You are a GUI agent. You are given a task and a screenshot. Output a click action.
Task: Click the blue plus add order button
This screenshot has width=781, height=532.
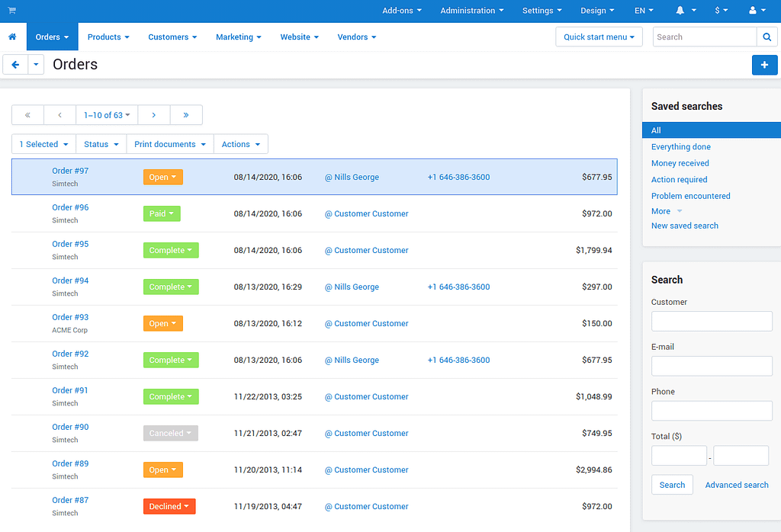[x=764, y=65]
